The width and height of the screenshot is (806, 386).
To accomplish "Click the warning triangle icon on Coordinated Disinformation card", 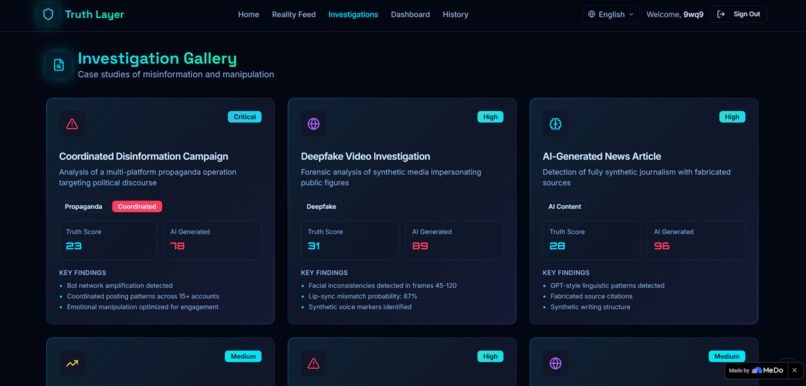I will tap(72, 124).
